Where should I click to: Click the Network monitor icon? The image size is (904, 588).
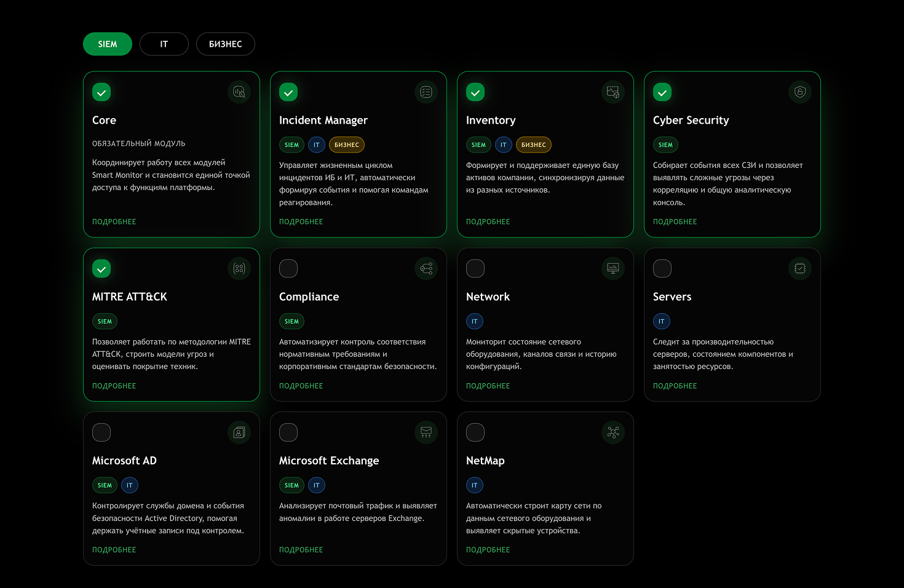(613, 269)
